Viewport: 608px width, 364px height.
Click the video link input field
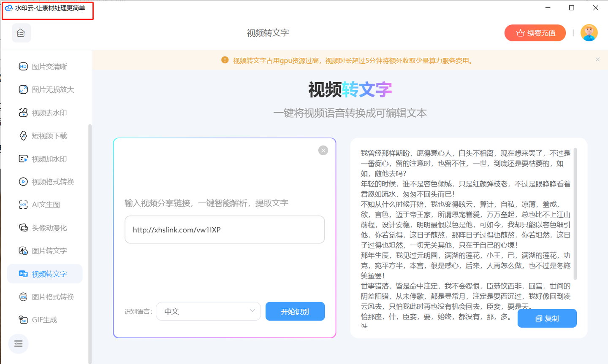[225, 229]
